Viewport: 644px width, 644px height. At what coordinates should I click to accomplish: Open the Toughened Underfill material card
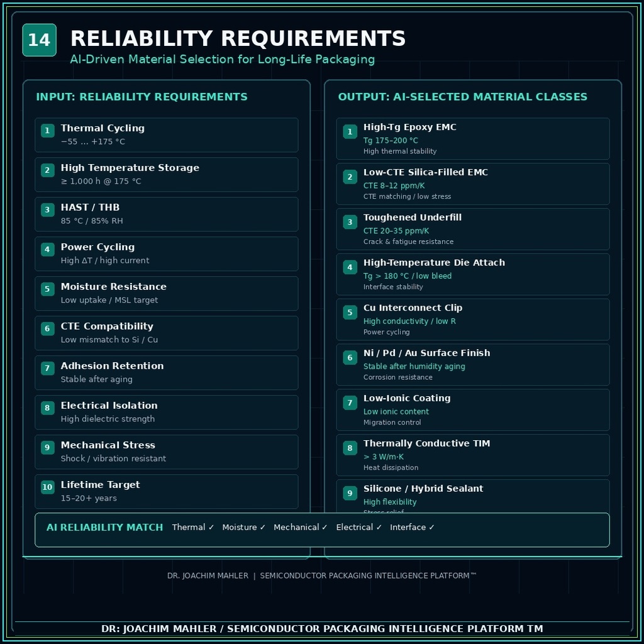point(473,229)
